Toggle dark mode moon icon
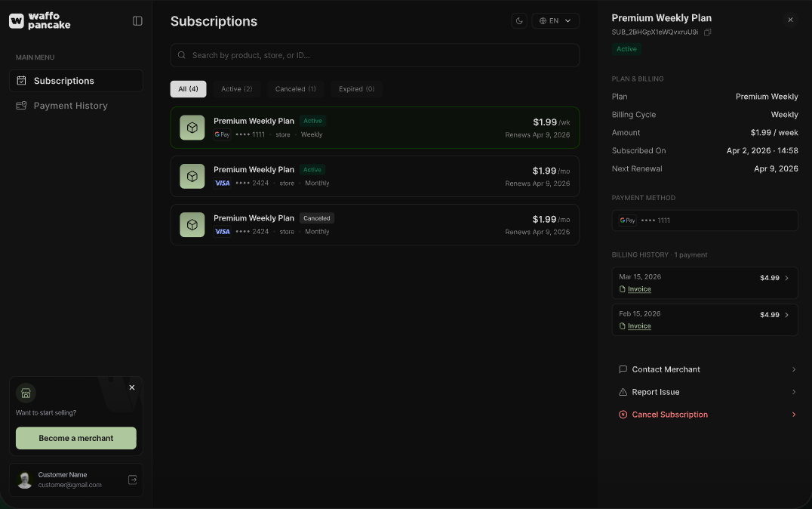This screenshot has width=812, height=509. coord(519,20)
